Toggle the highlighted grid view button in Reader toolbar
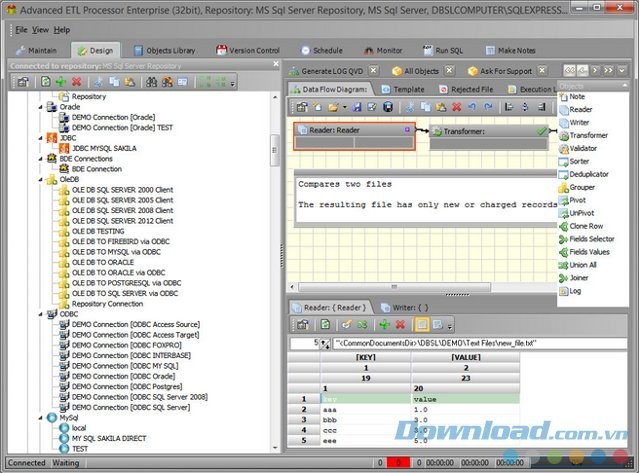 coord(424,325)
